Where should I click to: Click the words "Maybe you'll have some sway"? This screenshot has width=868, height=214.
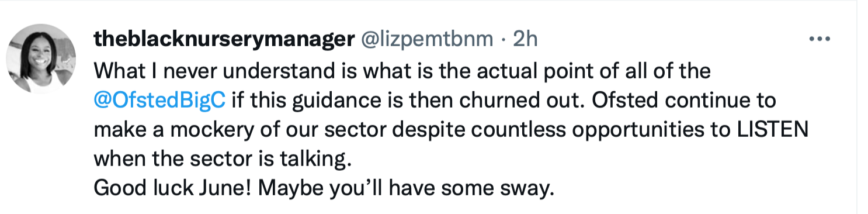click(x=405, y=188)
